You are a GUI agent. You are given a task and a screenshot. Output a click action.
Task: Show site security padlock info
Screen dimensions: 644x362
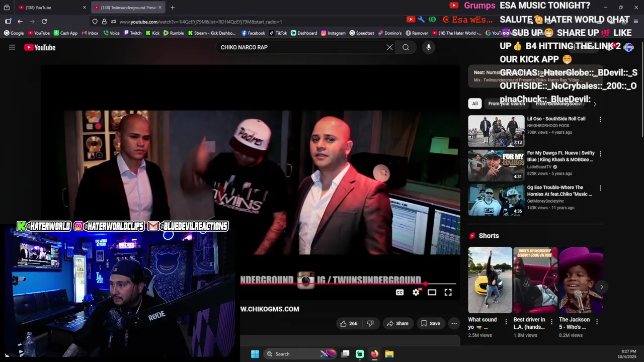(x=104, y=22)
